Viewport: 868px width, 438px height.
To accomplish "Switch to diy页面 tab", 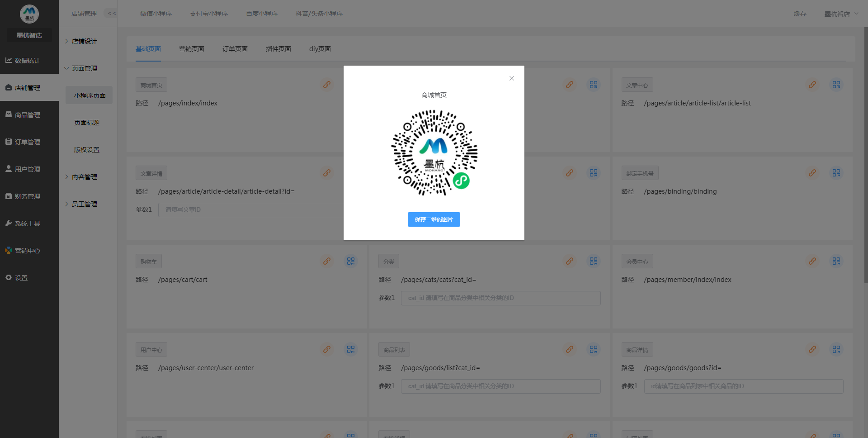I will pos(320,49).
